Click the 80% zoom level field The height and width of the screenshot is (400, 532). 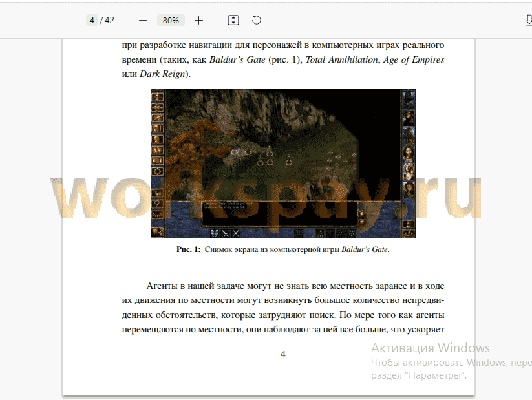click(171, 21)
